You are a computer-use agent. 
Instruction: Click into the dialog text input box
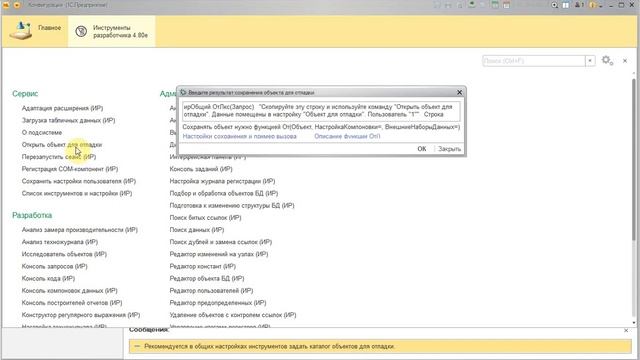tap(321, 111)
